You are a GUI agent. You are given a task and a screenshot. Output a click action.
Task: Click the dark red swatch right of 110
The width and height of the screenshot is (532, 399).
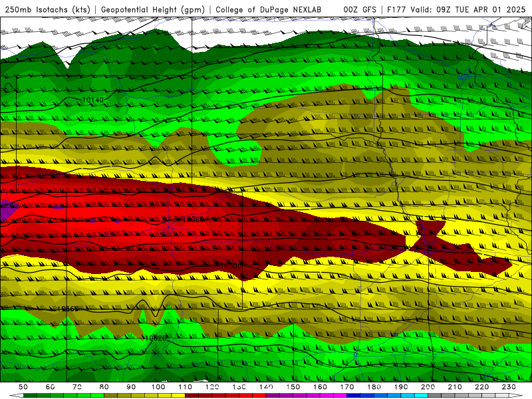click(192, 396)
